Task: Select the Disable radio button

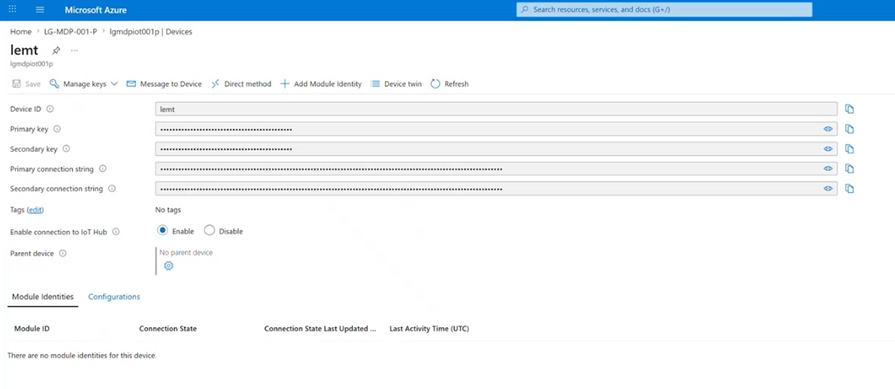Action: (209, 230)
